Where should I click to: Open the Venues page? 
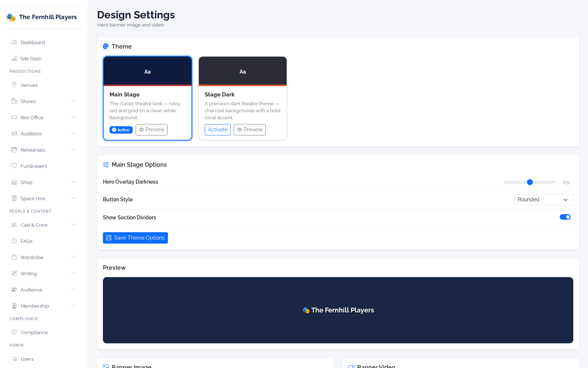(x=44, y=85)
